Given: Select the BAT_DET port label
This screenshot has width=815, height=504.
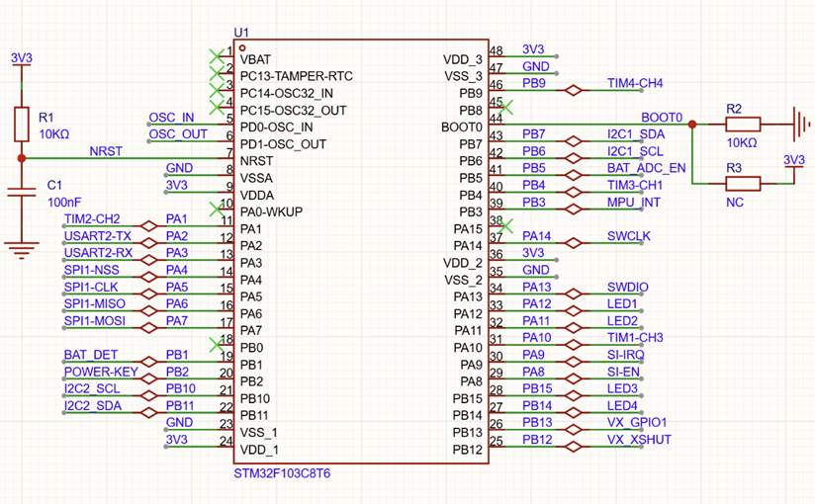Looking at the screenshot, I should [91, 355].
